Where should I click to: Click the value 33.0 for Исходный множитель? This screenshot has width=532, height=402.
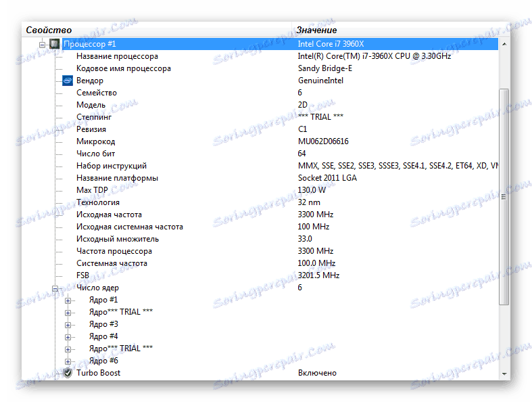305,239
